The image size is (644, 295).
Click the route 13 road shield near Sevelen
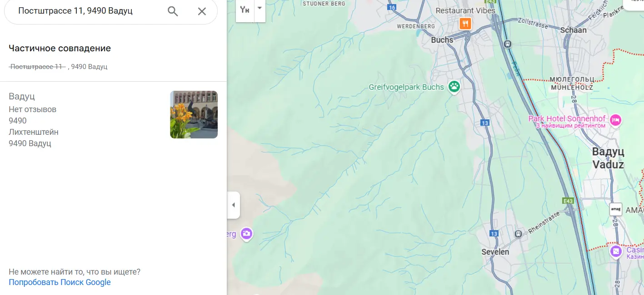click(x=494, y=233)
